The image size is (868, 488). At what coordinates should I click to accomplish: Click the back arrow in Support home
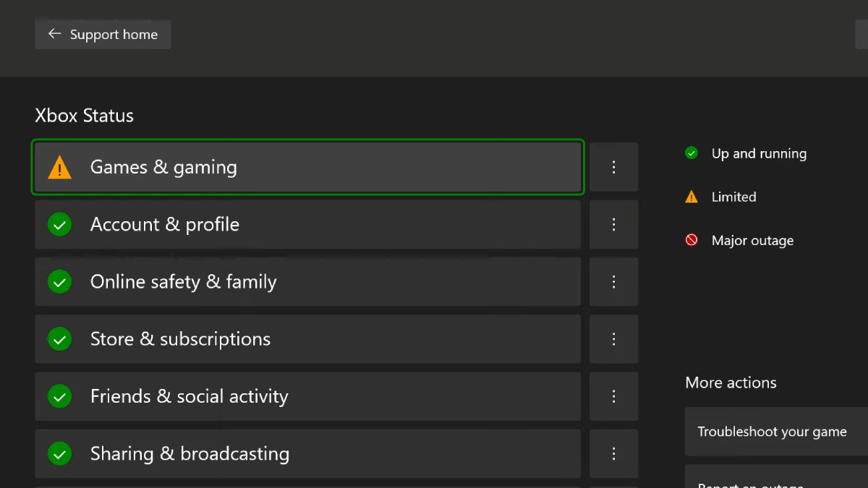pyautogui.click(x=55, y=34)
